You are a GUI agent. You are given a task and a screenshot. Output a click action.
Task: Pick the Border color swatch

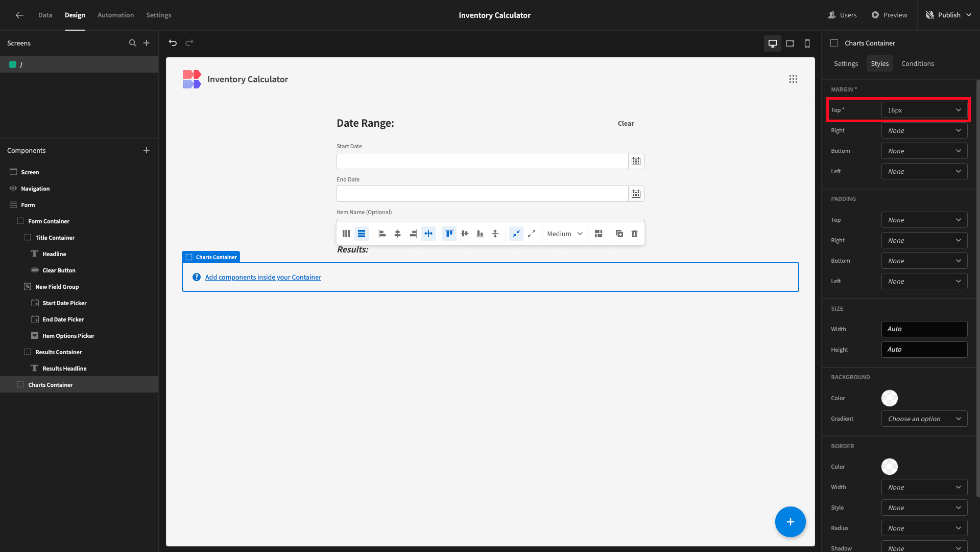click(x=890, y=467)
